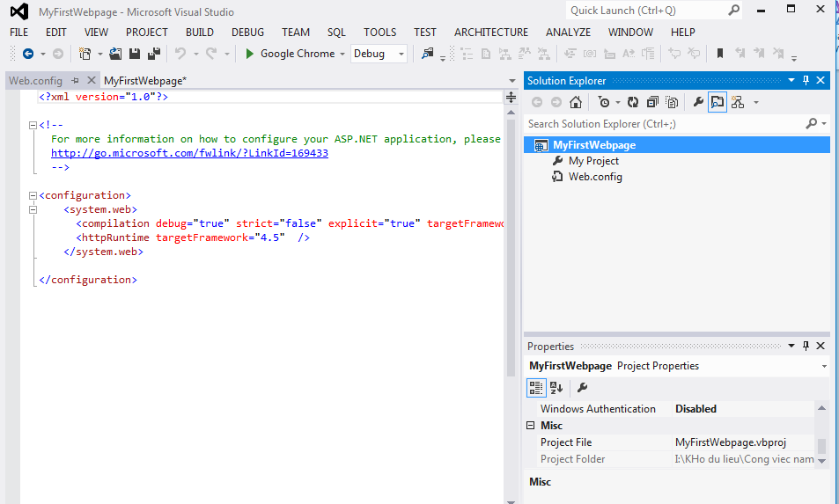Switch to the MyFirstWebpage* tab
Viewport: 839px width, 504px height.
pos(145,80)
